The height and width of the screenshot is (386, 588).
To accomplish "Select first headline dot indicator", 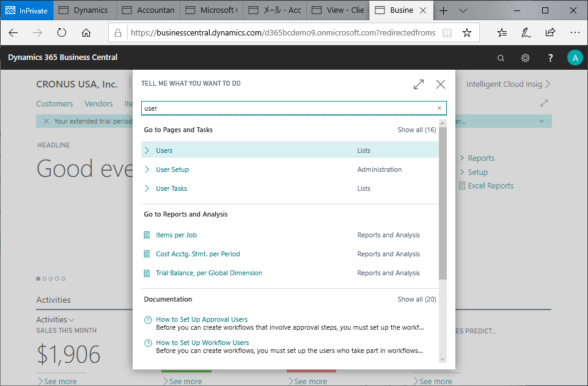I will pyautogui.click(x=39, y=278).
